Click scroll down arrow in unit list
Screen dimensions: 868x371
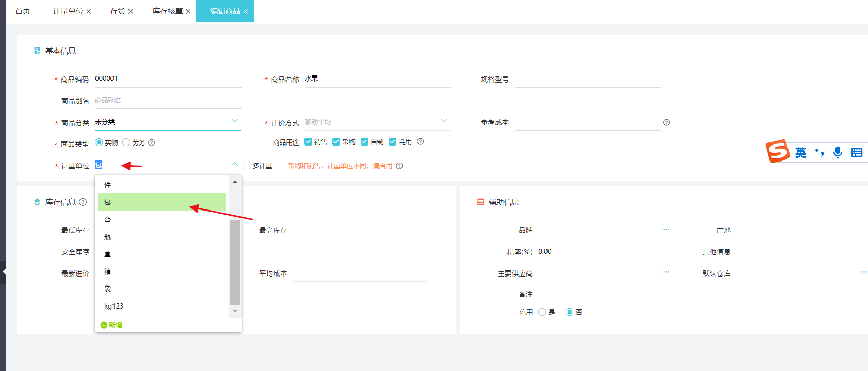[235, 311]
